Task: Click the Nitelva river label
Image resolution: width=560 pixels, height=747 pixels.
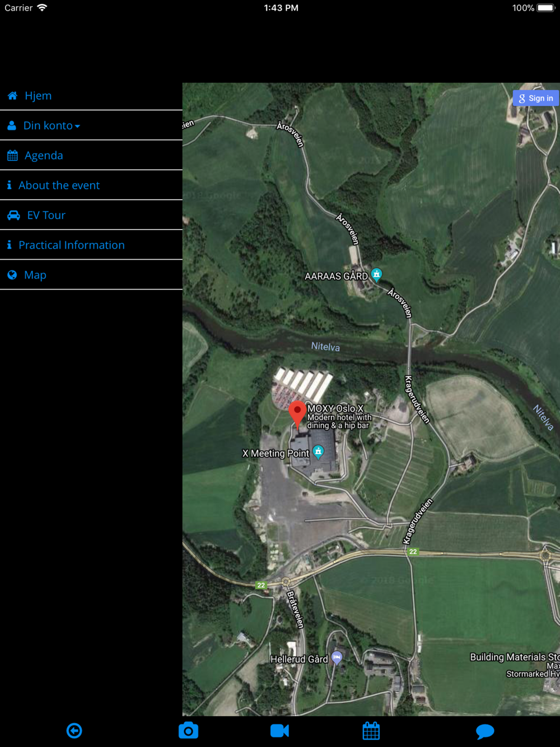Action: click(325, 347)
